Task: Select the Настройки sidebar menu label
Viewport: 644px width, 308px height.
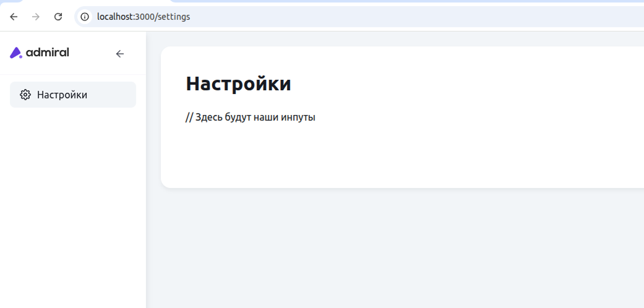Action: pyautogui.click(x=62, y=95)
